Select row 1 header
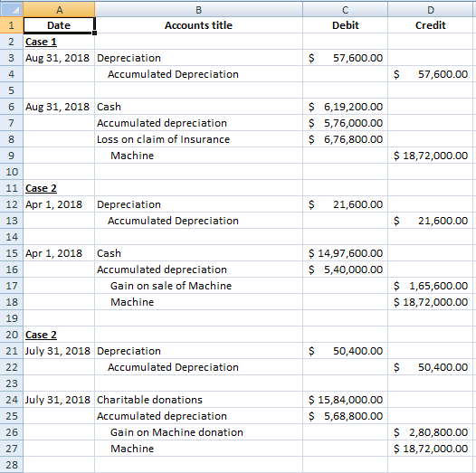This screenshot has width=476, height=473. (x=11, y=25)
